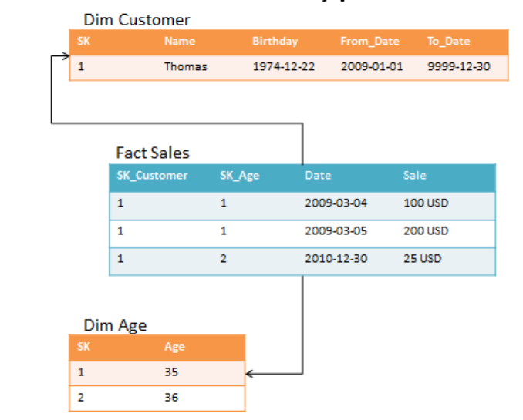Click the arrowhead pointing to Dim Age
This screenshot has height=420, width=523.
250,375
